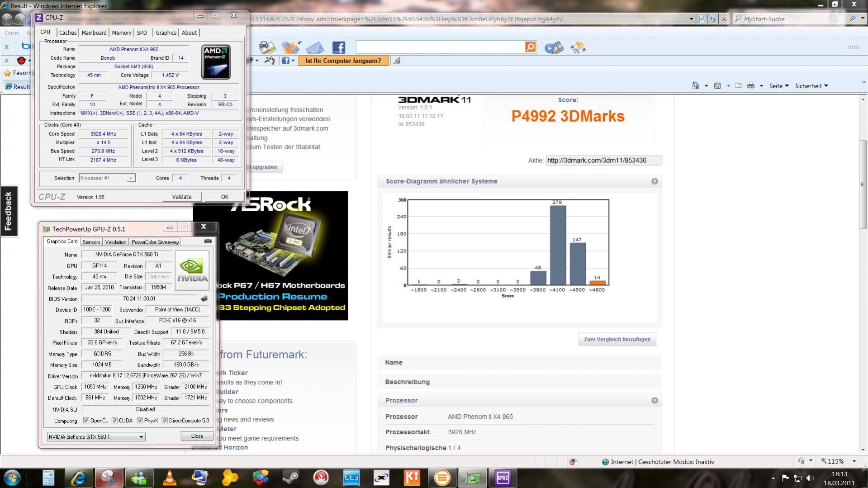Click the Internet Explorer taskbar icon
Viewport: 868px width, 488px height.
tap(79, 478)
